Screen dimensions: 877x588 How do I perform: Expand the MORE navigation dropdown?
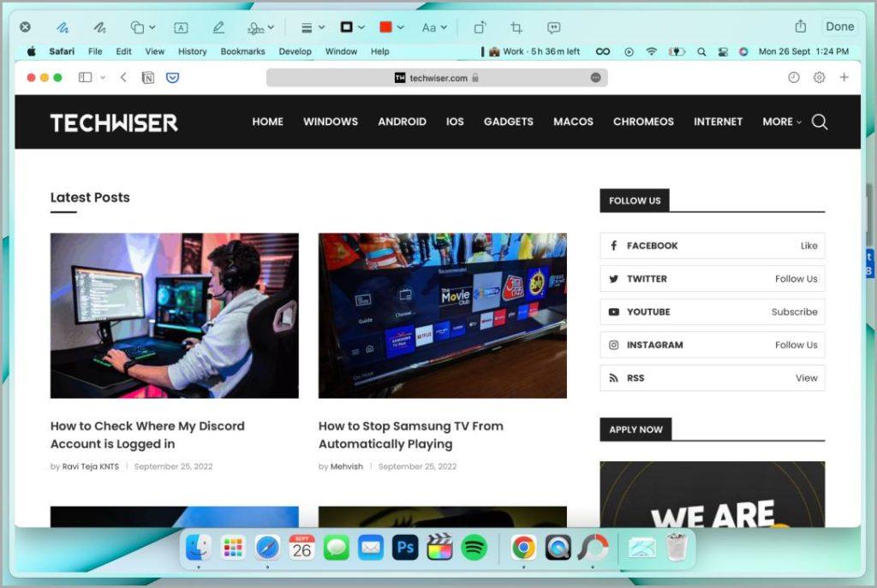[x=781, y=122]
